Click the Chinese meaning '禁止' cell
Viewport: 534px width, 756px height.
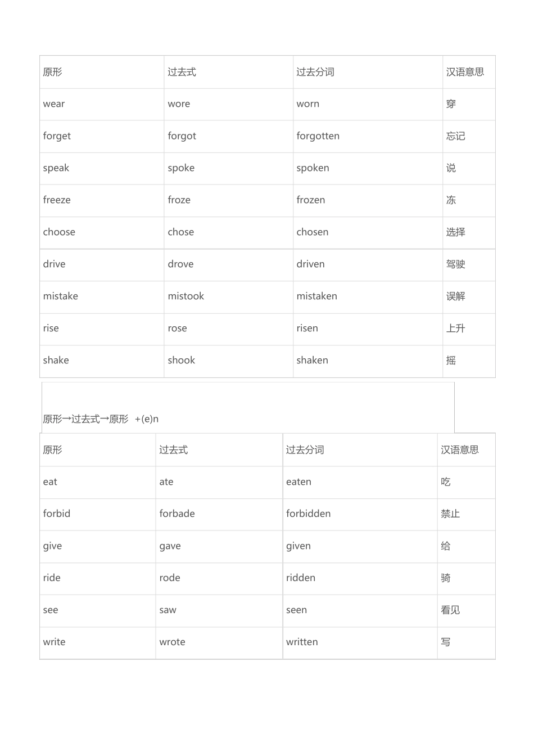point(450,514)
